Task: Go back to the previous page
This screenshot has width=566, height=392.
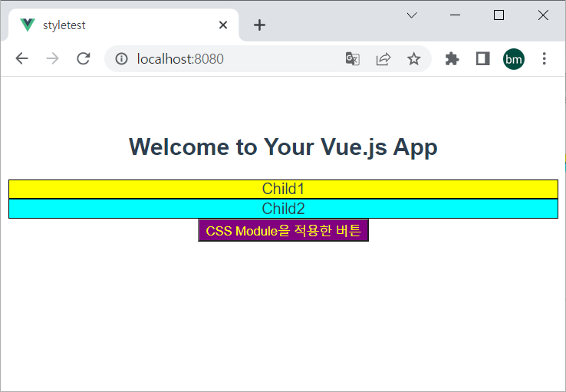Action: (x=21, y=58)
